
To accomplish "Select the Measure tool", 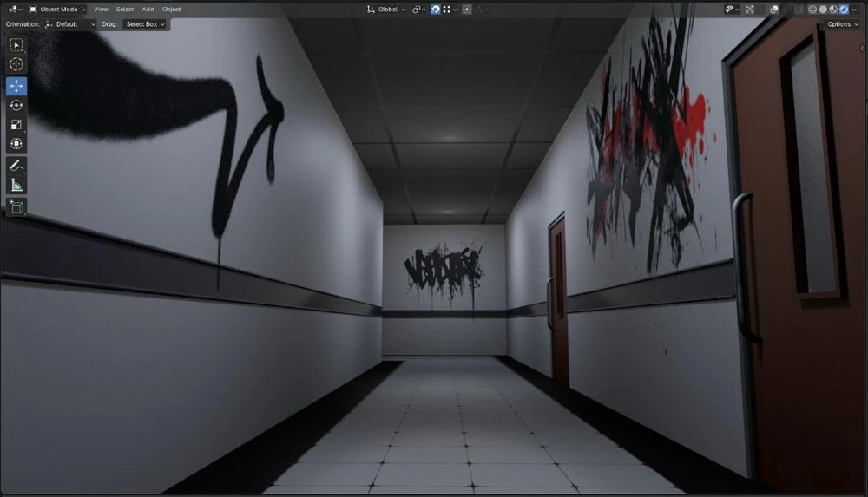I will click(16, 185).
